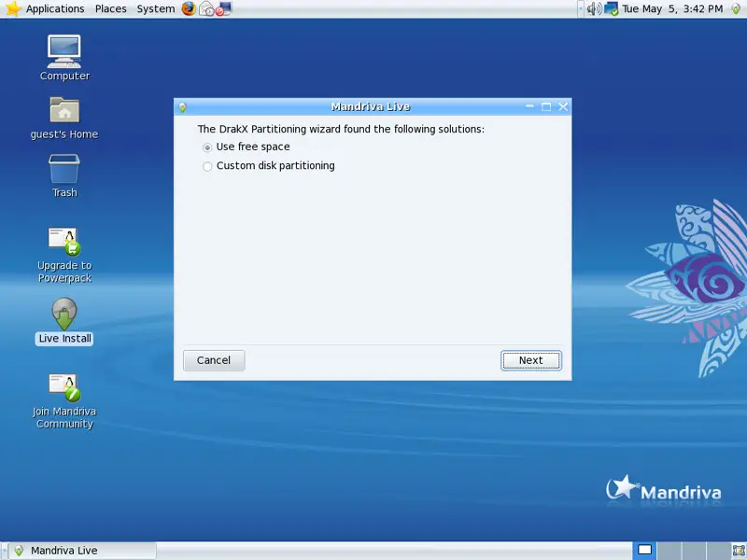Open the Mandriva Live window menu icon

182,107
